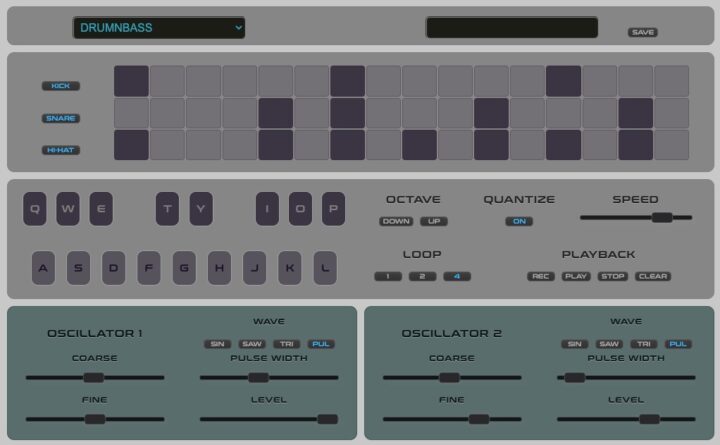Screen dimensions: 720x445
Task: Click the SPEED slider handle
Action: (x=661, y=217)
